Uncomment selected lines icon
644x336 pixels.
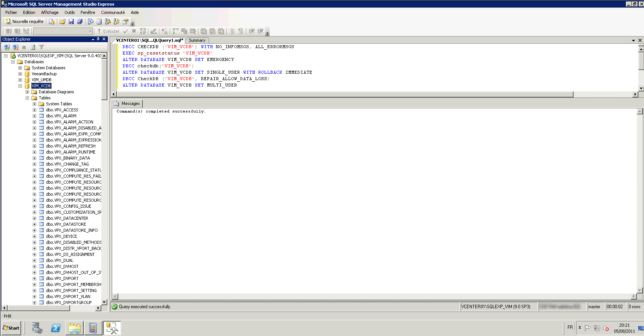pyautogui.click(x=241, y=31)
